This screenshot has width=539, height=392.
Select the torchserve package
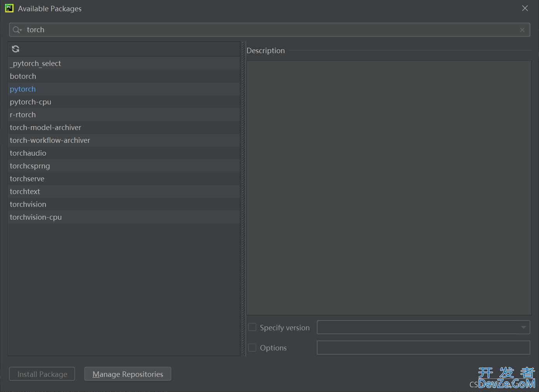[x=124, y=179]
